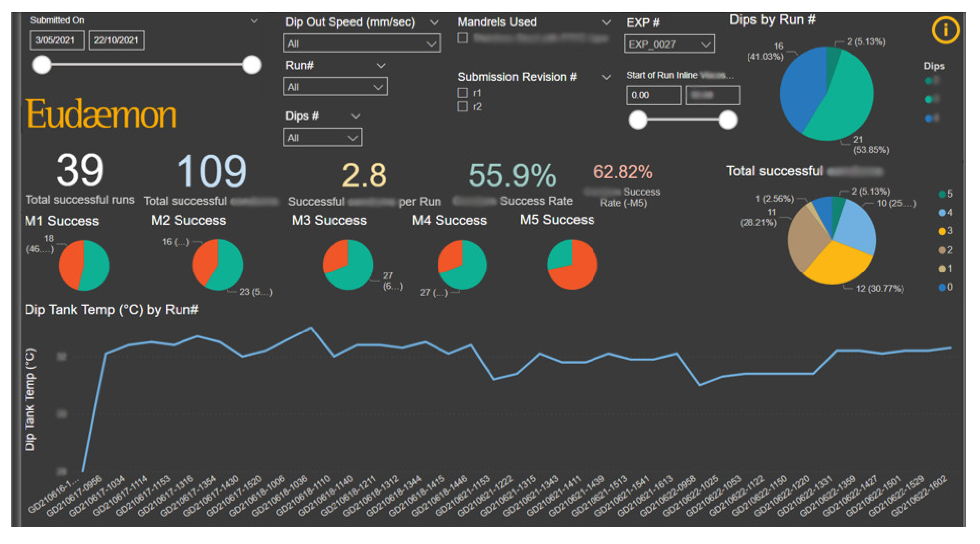Screen dimensions: 980x544
Task: Check the r2 revision checkbox
Action: click(x=462, y=107)
